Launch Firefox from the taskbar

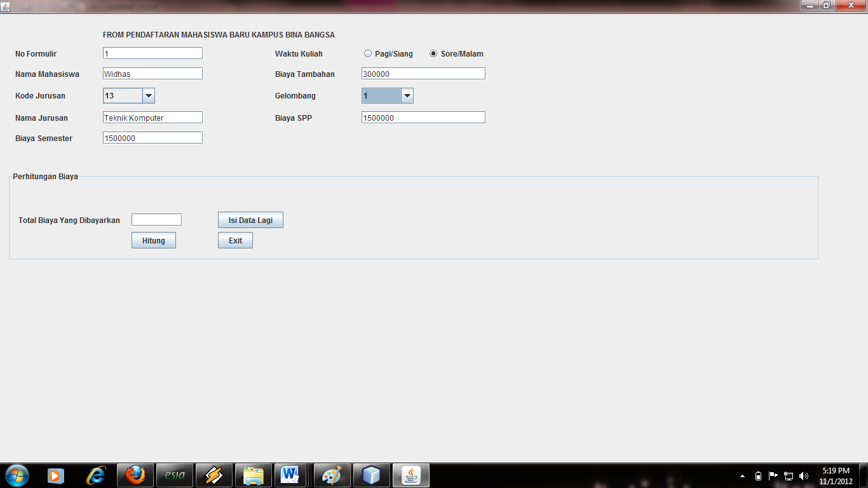(x=135, y=475)
